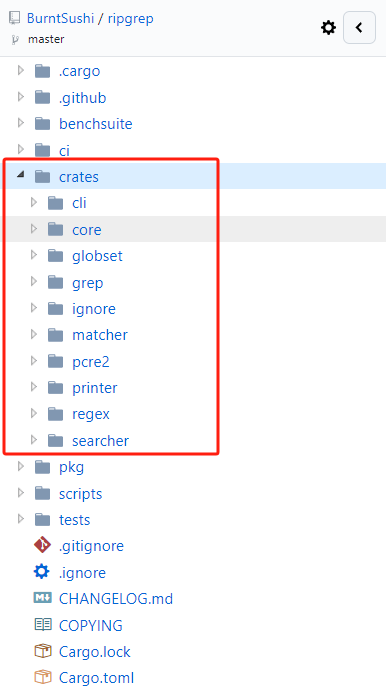Screen dimensions: 386x691
Task: Click the package icon of Cargo.toml
Action: click(x=42, y=677)
